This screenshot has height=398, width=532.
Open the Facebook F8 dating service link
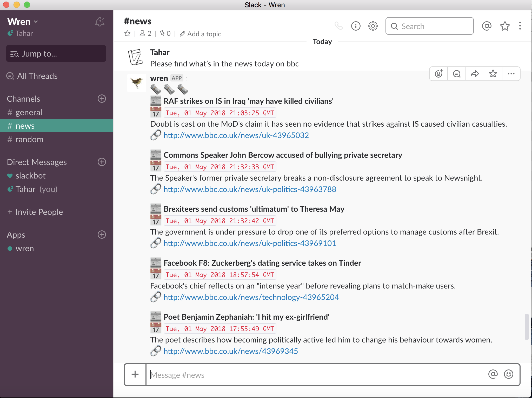pyautogui.click(x=251, y=297)
